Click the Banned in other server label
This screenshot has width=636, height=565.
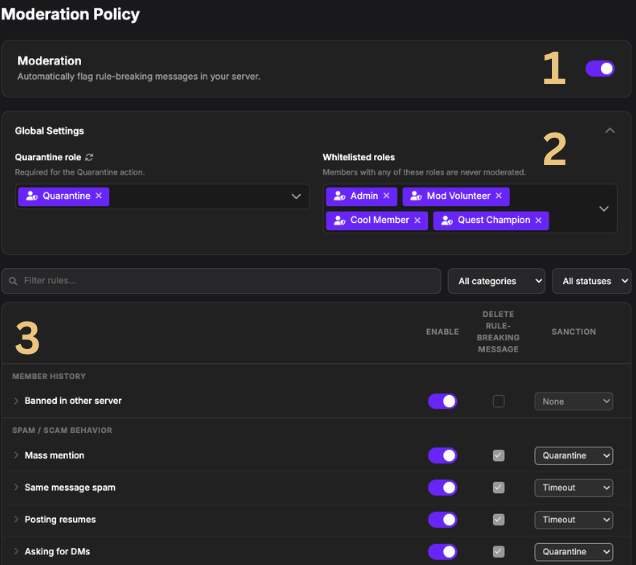(73, 401)
